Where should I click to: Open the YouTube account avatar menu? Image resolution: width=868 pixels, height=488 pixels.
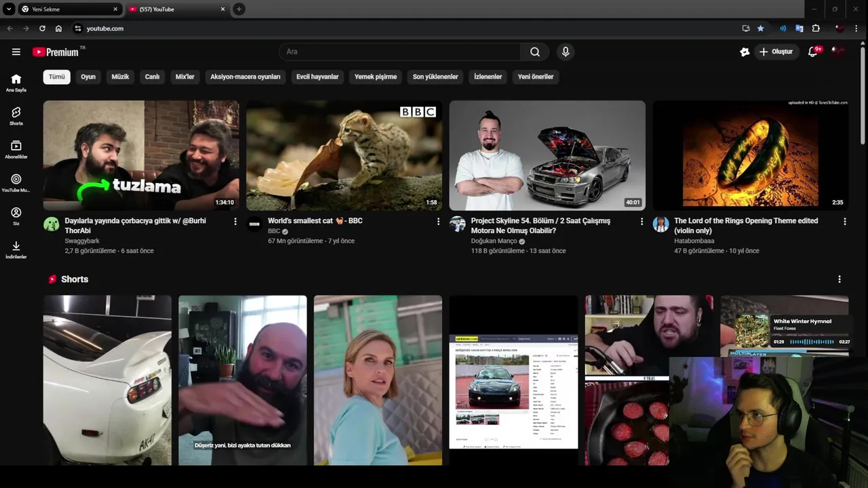point(840,52)
